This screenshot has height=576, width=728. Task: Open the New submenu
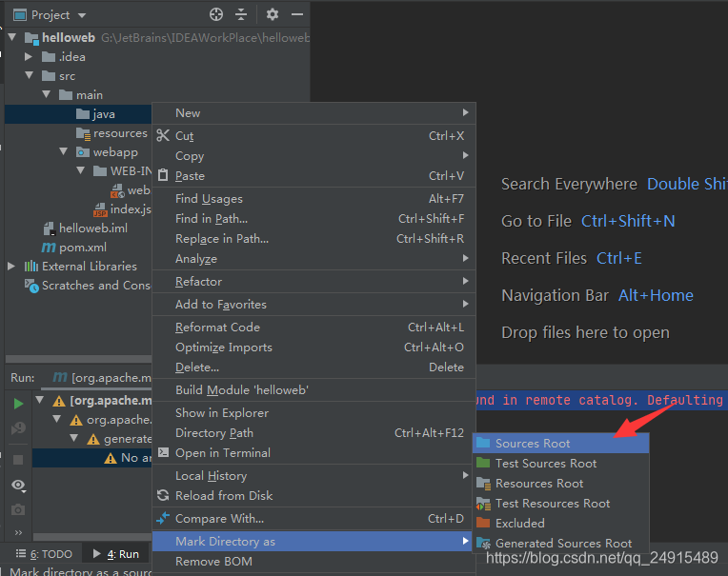(x=313, y=112)
